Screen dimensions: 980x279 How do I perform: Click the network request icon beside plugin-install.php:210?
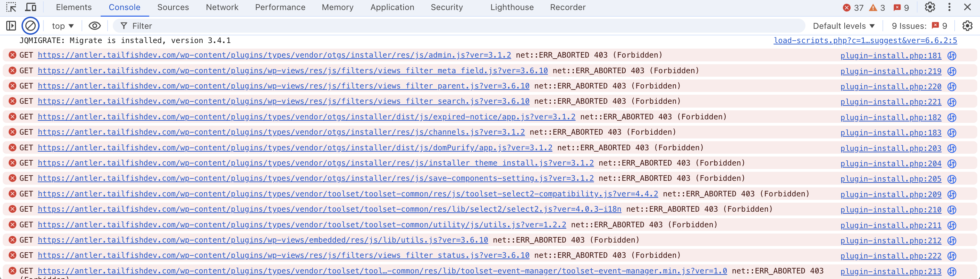pyautogui.click(x=952, y=210)
